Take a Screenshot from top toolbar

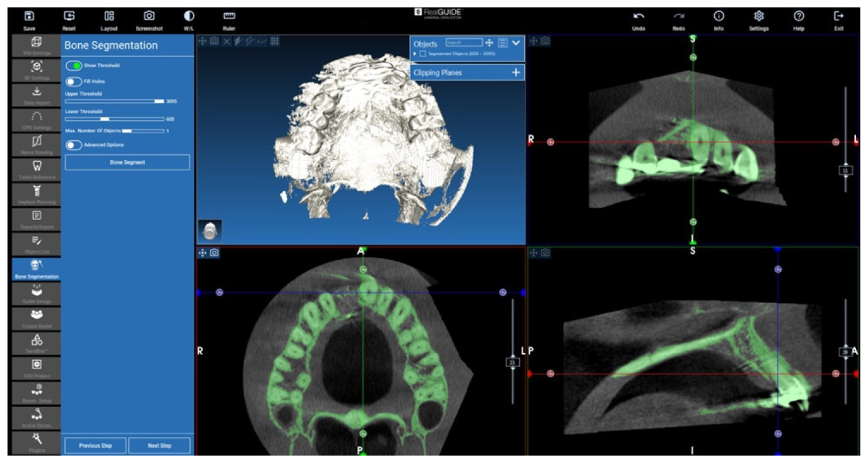click(x=149, y=17)
